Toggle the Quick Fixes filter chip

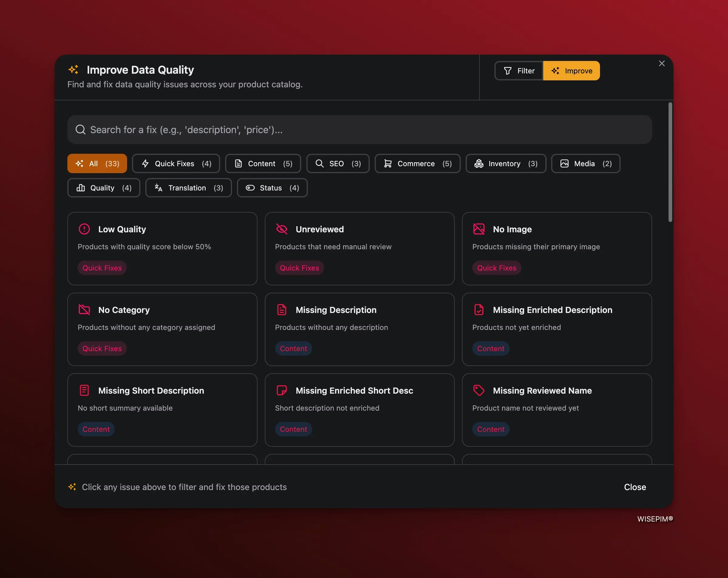(176, 163)
